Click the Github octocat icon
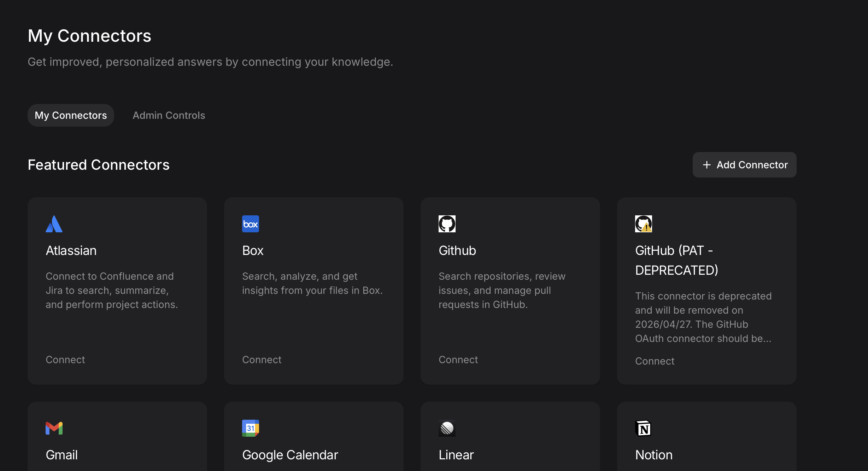This screenshot has width=868, height=471. 447,224
